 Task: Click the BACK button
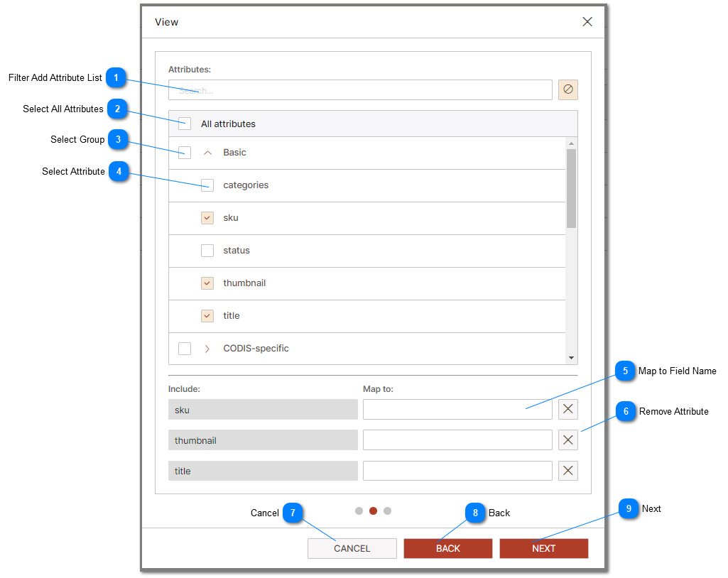pos(447,548)
